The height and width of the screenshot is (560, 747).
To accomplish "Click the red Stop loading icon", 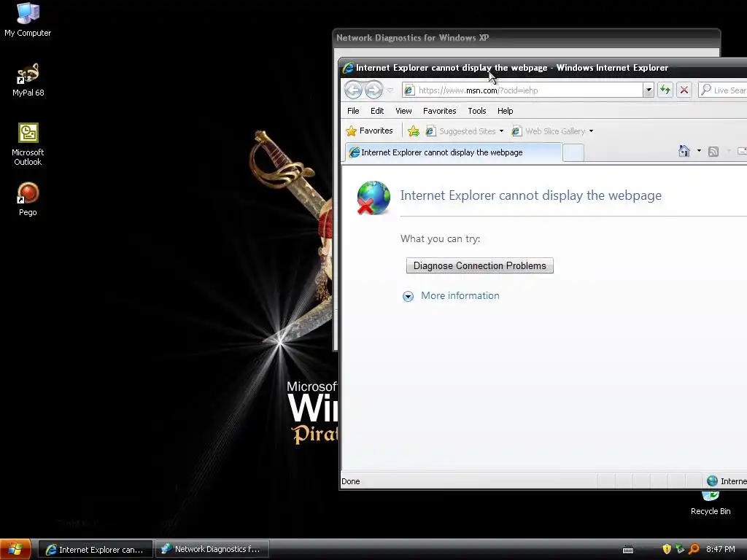I will coord(684,90).
